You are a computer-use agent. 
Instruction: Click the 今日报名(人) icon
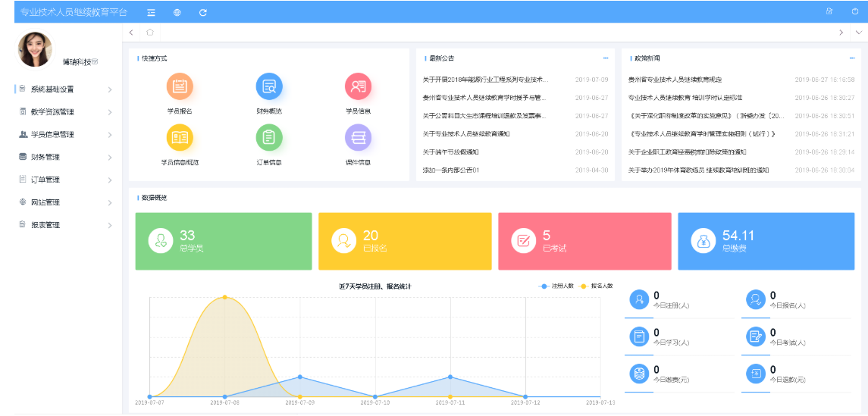pyautogui.click(x=755, y=299)
